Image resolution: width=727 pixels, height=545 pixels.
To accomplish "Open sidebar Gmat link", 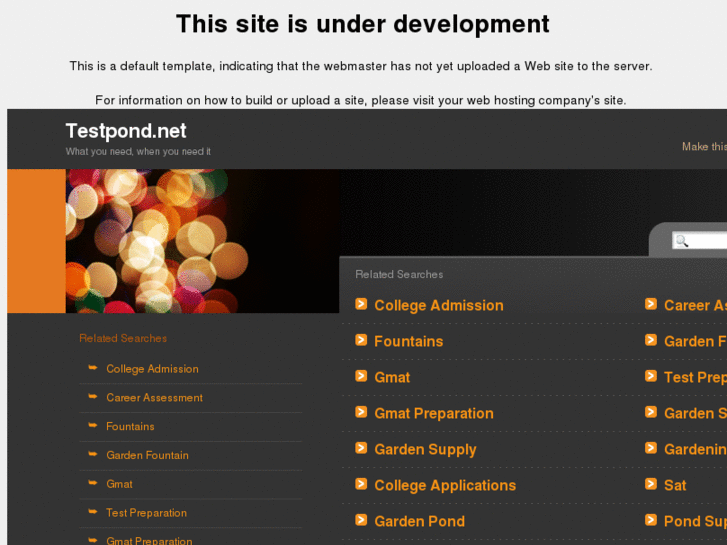I will (x=119, y=484).
